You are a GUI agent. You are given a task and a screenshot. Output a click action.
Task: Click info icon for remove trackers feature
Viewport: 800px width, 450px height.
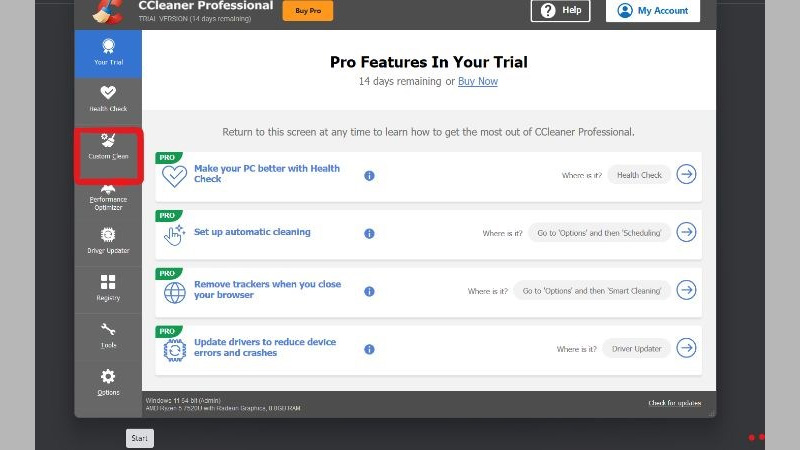(369, 291)
